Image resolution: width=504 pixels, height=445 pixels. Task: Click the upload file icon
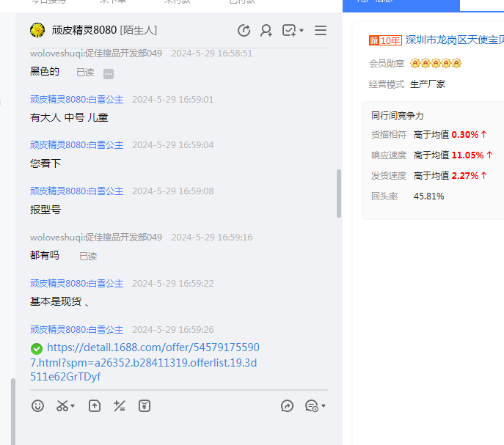point(94,405)
